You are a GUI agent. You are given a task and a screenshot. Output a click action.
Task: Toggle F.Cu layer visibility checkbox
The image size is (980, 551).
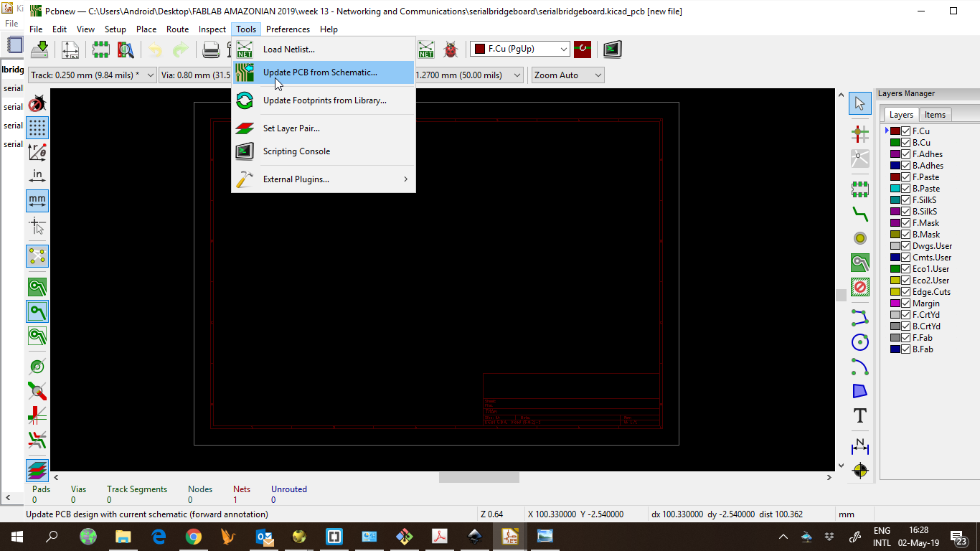tap(906, 131)
